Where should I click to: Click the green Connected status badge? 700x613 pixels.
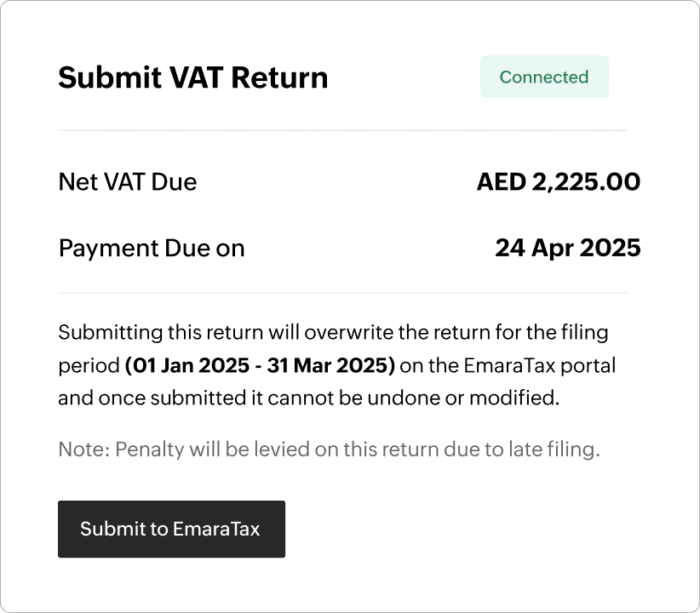click(544, 77)
